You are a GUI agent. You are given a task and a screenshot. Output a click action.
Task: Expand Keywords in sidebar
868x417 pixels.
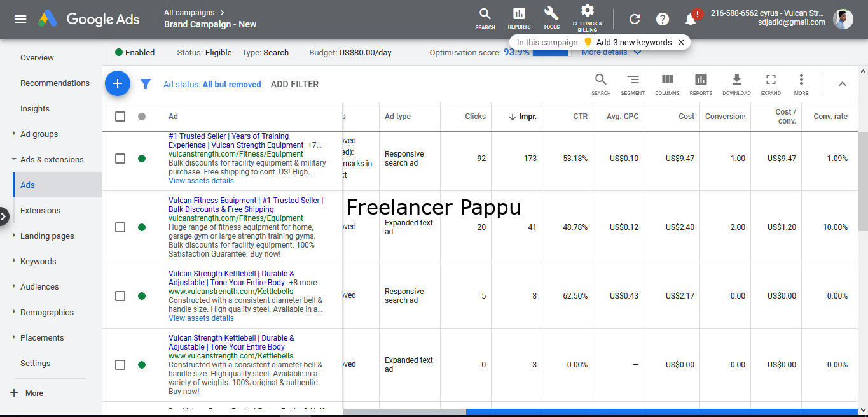pos(14,261)
